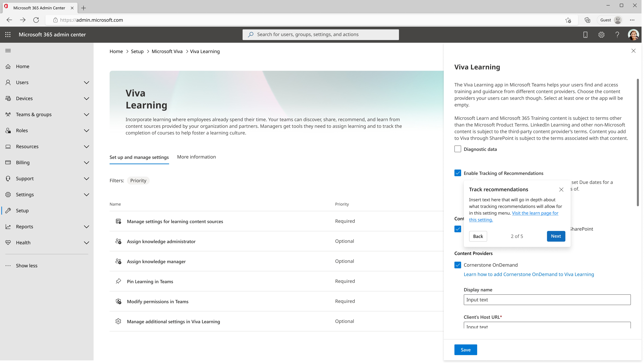Click Next in Track recommendations popup

556,236
